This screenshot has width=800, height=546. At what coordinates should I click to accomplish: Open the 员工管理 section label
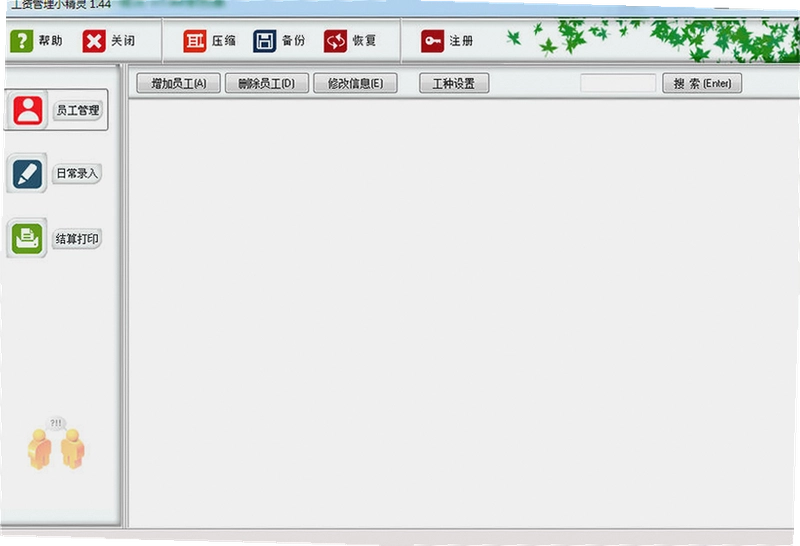(x=77, y=110)
